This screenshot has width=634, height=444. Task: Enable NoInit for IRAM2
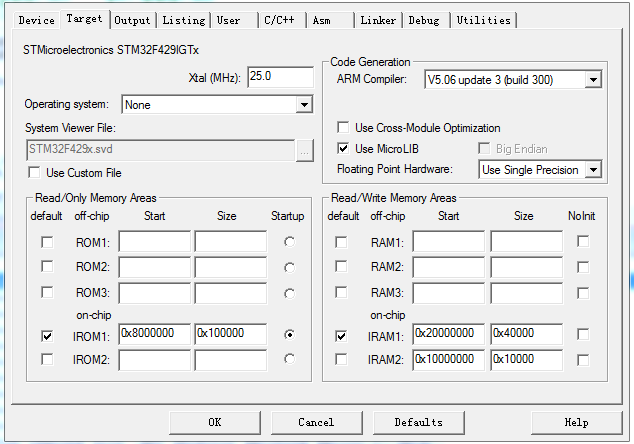pyautogui.click(x=583, y=360)
